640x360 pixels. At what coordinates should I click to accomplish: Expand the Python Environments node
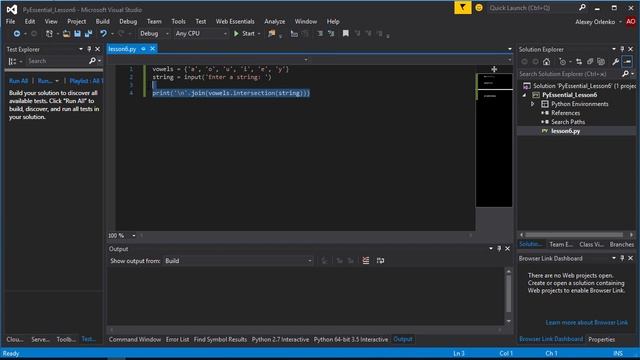pos(533,104)
